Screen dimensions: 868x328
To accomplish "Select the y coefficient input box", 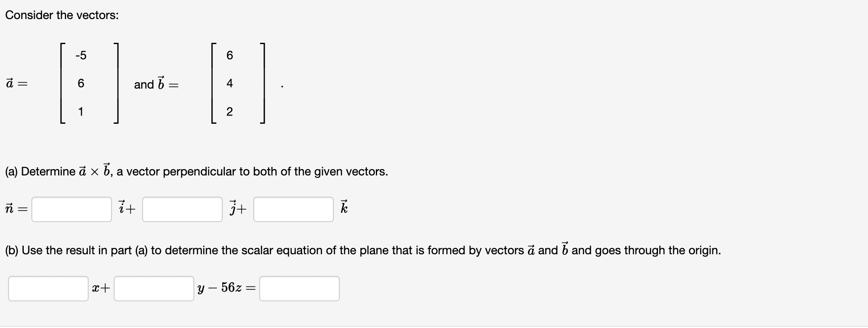I will [154, 288].
